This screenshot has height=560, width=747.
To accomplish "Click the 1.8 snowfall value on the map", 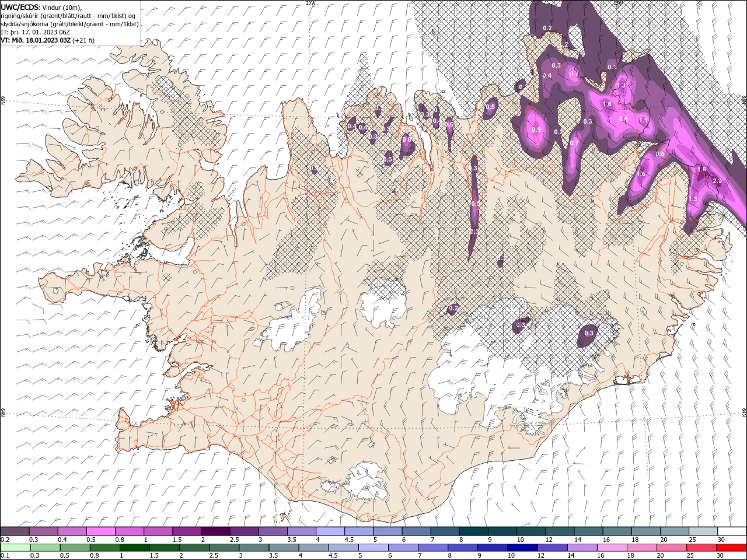I will tap(701, 170).
